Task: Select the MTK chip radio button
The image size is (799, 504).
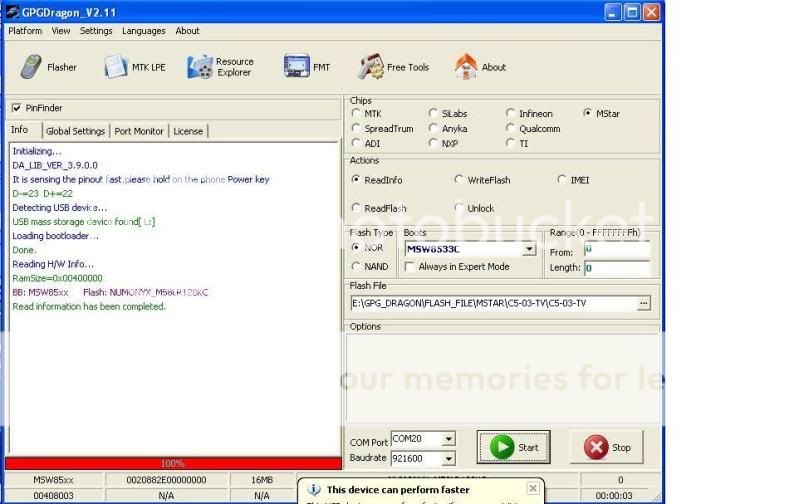Action: (356, 113)
